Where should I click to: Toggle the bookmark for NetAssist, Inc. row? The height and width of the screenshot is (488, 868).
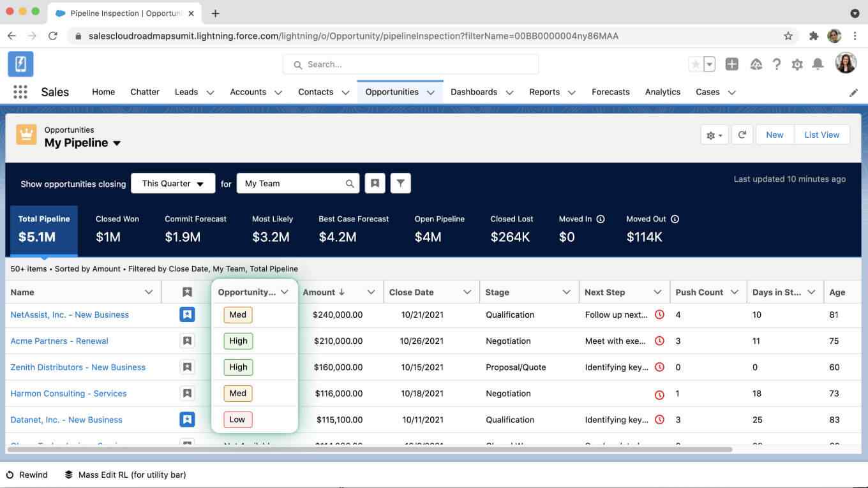(x=187, y=314)
